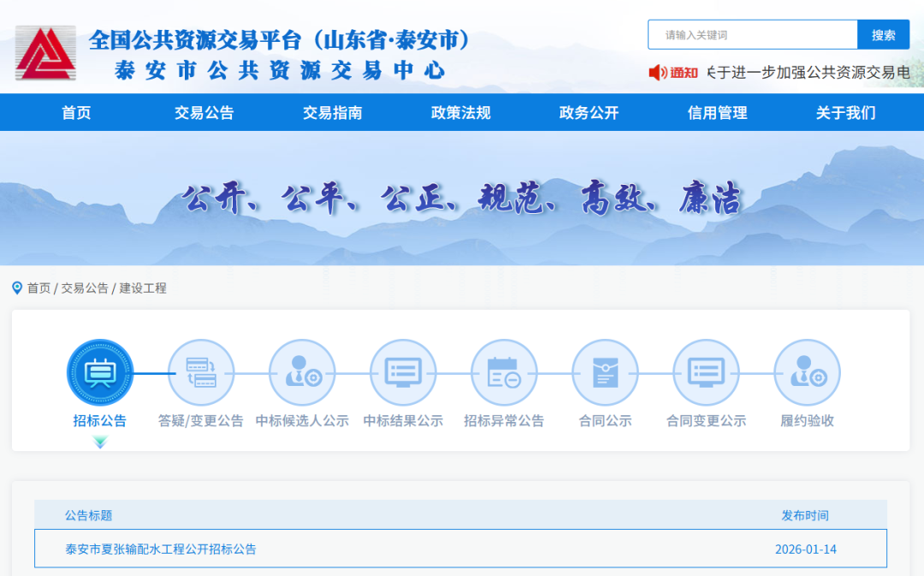Viewport: 924px width, 576px height.
Task: Select the 合同变更公示 icon
Action: 706,372
